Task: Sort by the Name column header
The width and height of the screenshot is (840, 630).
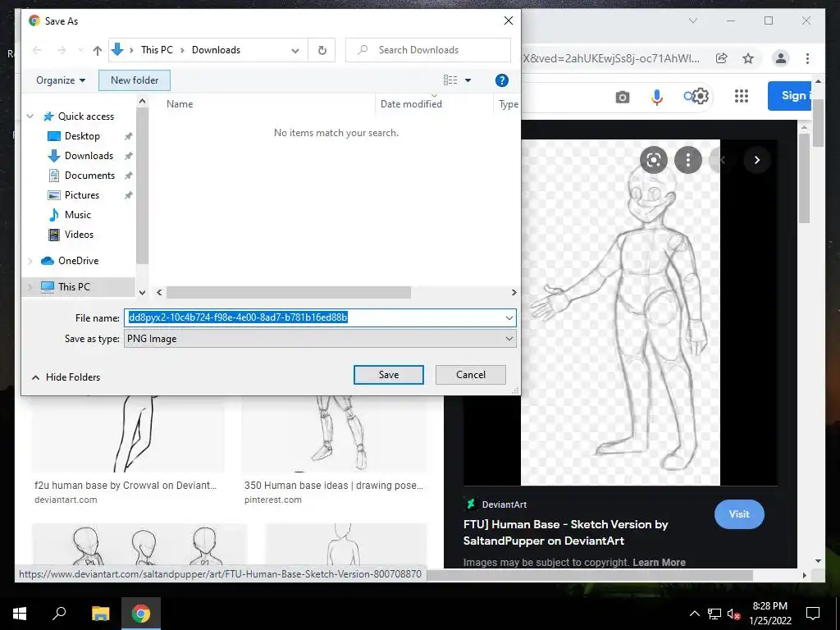Action: click(x=180, y=104)
